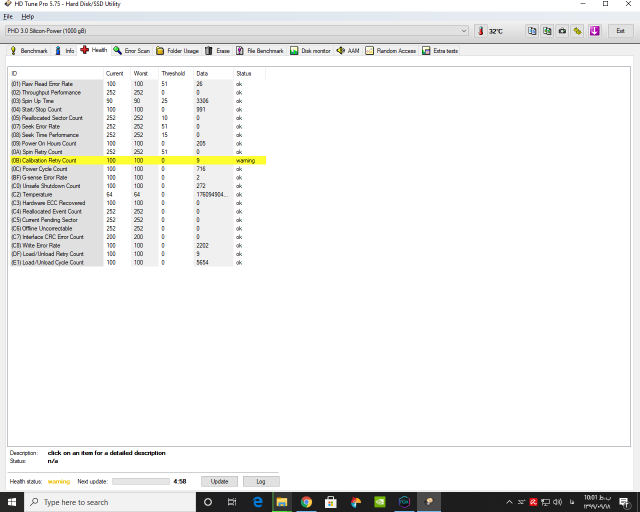Select the Spin Up Time row
640x512 pixels.
138,101
